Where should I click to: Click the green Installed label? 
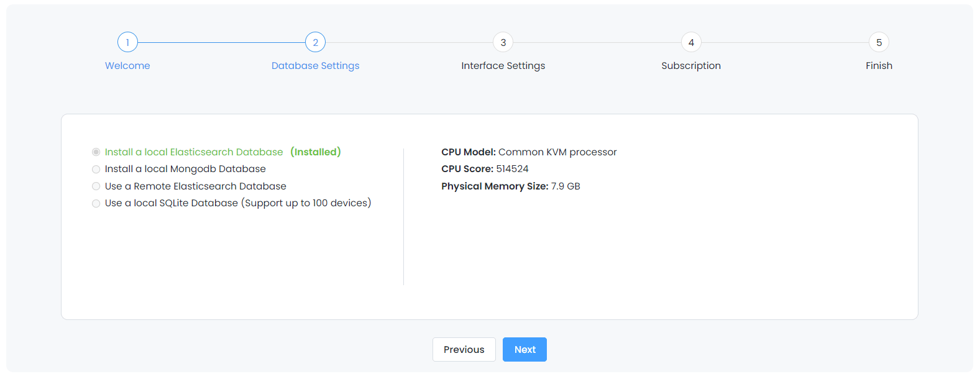pyautogui.click(x=316, y=152)
